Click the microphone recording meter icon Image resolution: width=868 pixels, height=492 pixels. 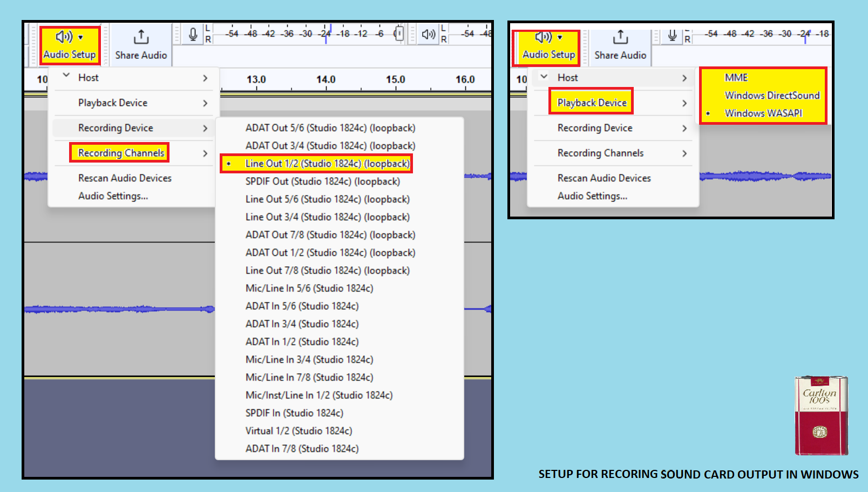click(192, 33)
